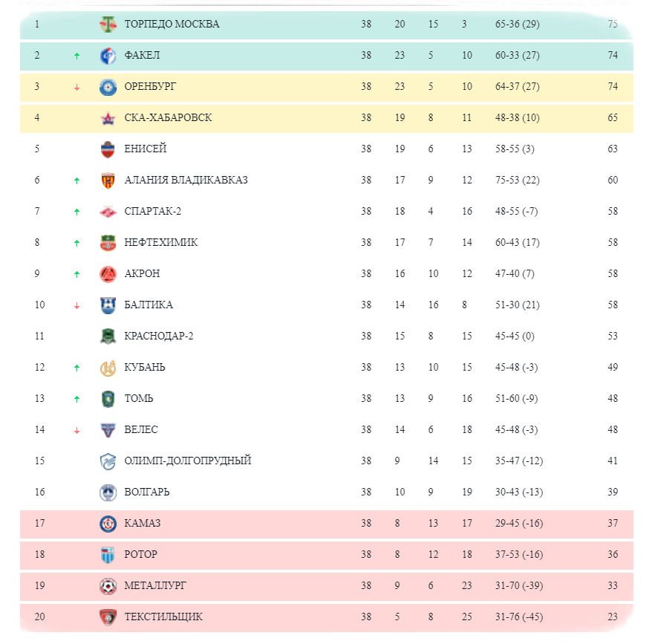This screenshot has width=652, height=644.
Task: Select the ОЛИМП-ДОЛГОПРУДНЫЙ team name
Action: pos(188,461)
